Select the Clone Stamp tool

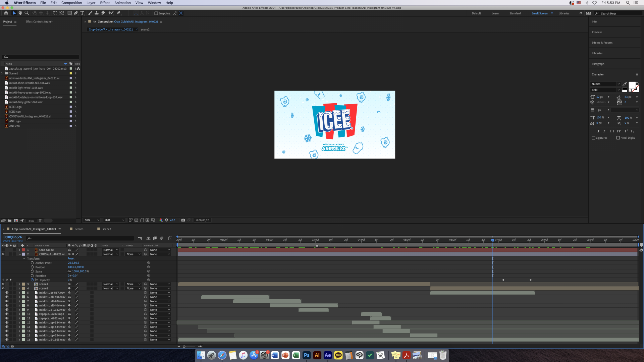pyautogui.click(x=97, y=13)
